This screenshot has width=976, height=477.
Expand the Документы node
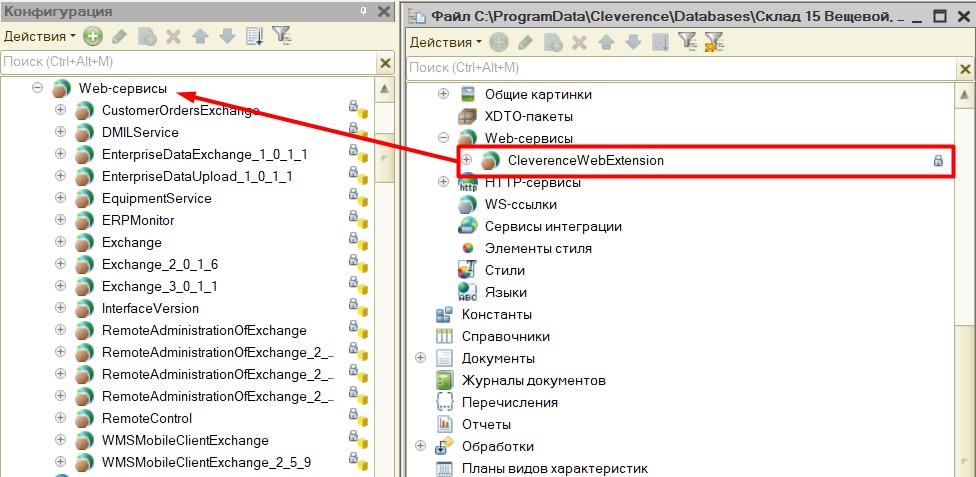pyautogui.click(x=421, y=358)
